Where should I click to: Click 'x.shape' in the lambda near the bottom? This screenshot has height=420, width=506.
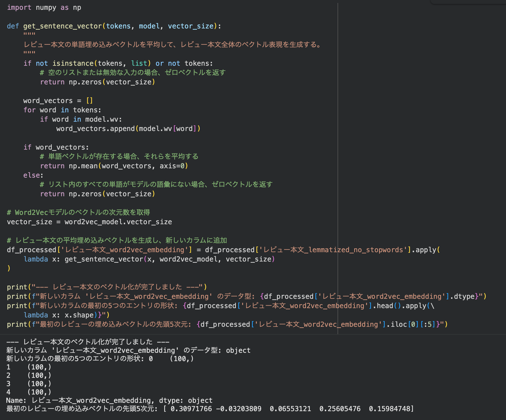coord(79,315)
